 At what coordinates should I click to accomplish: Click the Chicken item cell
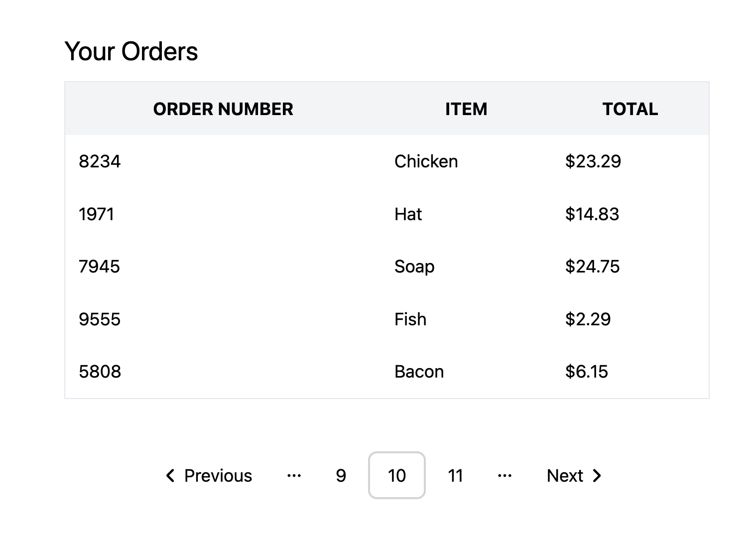coord(426,161)
